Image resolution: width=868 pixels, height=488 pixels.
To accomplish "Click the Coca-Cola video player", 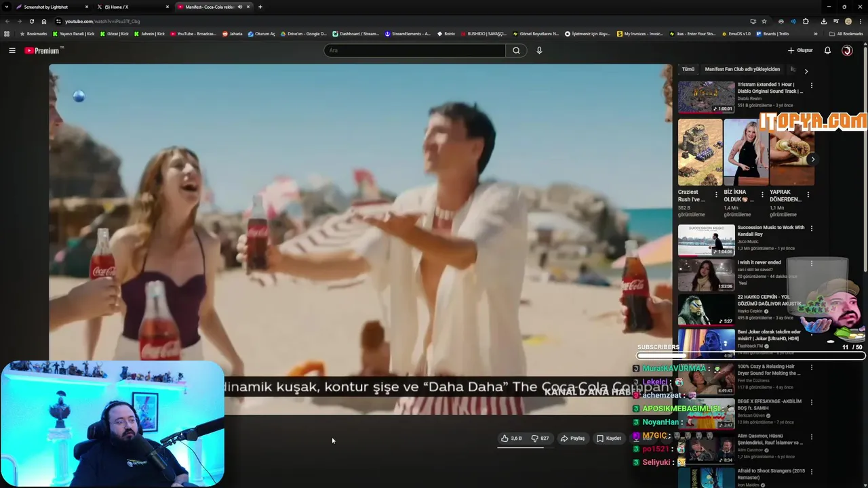I will pos(360,239).
